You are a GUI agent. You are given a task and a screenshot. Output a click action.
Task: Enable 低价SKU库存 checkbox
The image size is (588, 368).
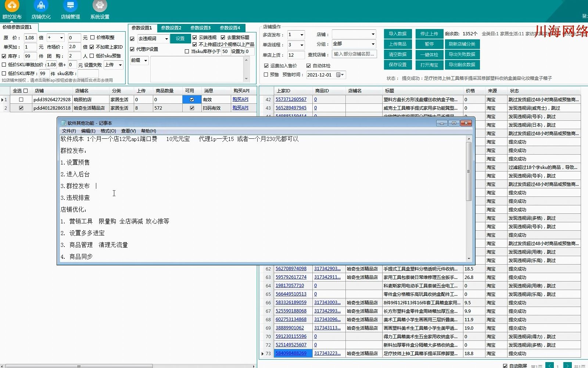click(x=4, y=73)
